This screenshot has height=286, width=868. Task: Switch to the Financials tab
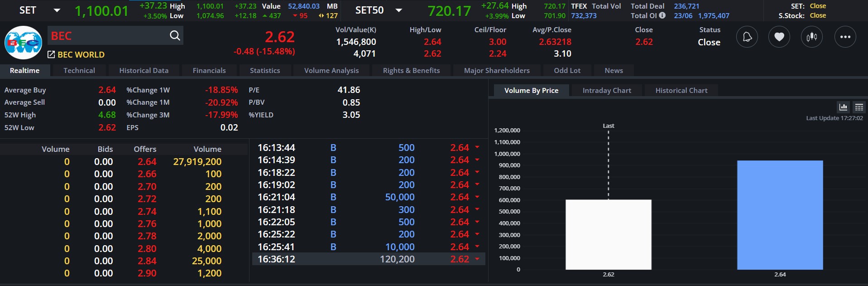click(x=209, y=70)
